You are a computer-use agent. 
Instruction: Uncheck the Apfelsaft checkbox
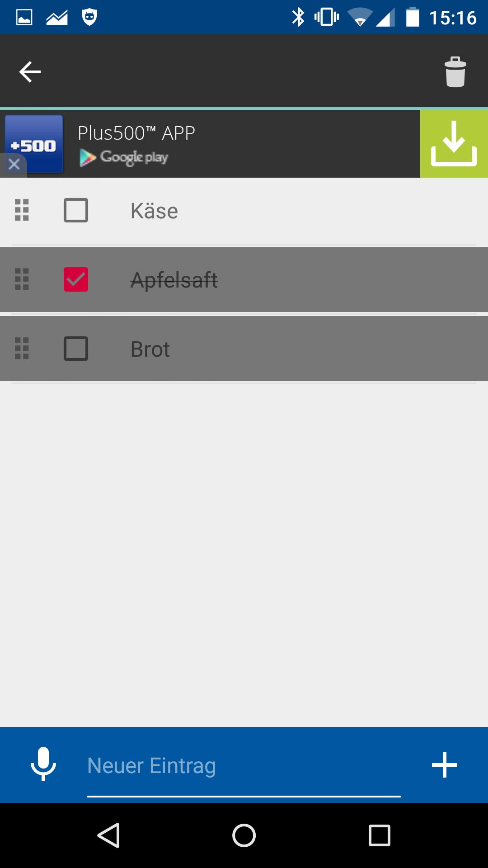[76, 279]
